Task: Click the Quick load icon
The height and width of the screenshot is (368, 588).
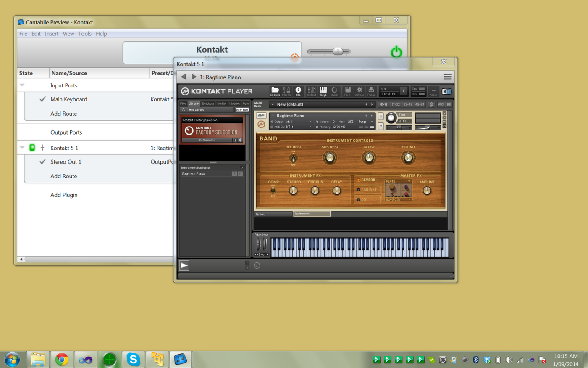Action: (334, 91)
